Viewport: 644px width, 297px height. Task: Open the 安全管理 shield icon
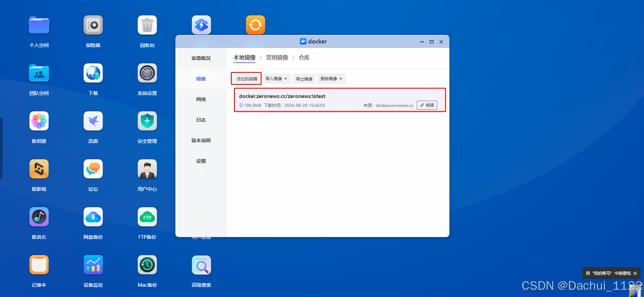(x=147, y=121)
